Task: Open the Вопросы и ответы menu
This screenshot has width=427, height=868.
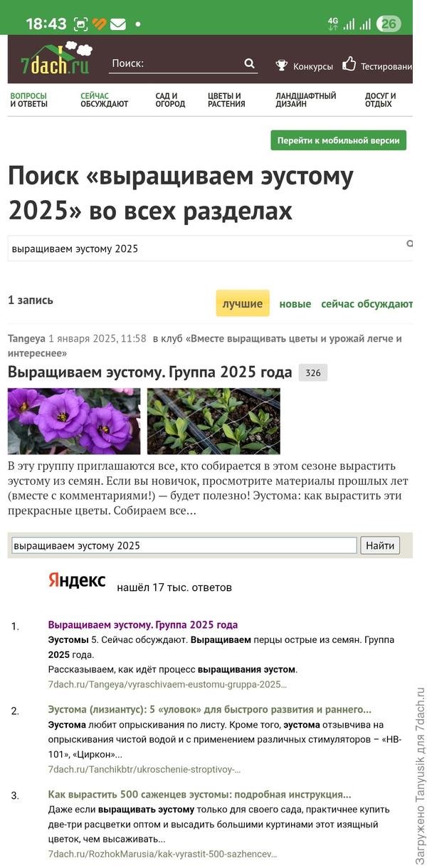Action: [29, 100]
